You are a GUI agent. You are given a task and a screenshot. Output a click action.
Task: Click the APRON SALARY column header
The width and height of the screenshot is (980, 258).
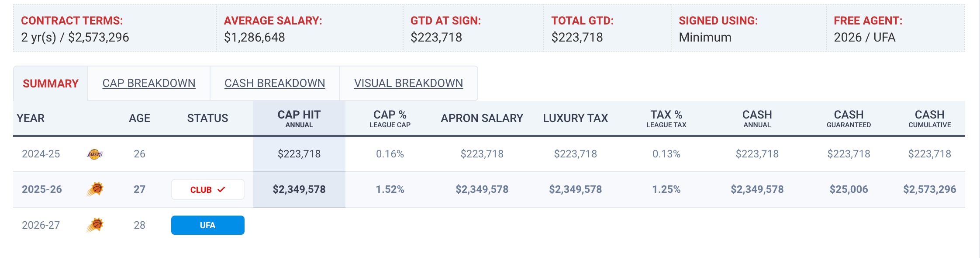tap(482, 118)
